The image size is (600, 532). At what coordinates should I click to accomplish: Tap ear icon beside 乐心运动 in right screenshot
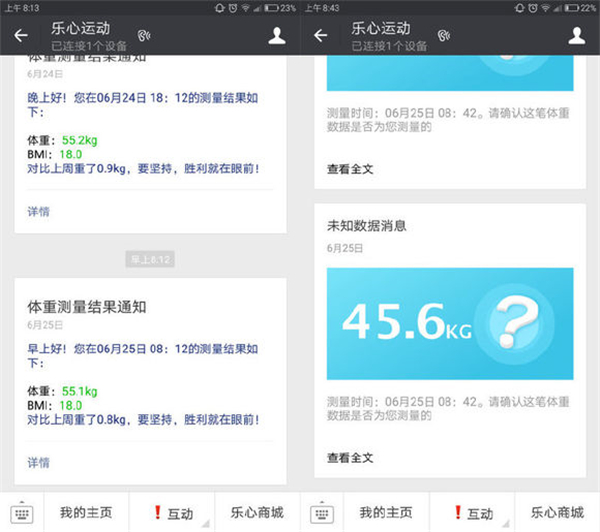coord(444,36)
